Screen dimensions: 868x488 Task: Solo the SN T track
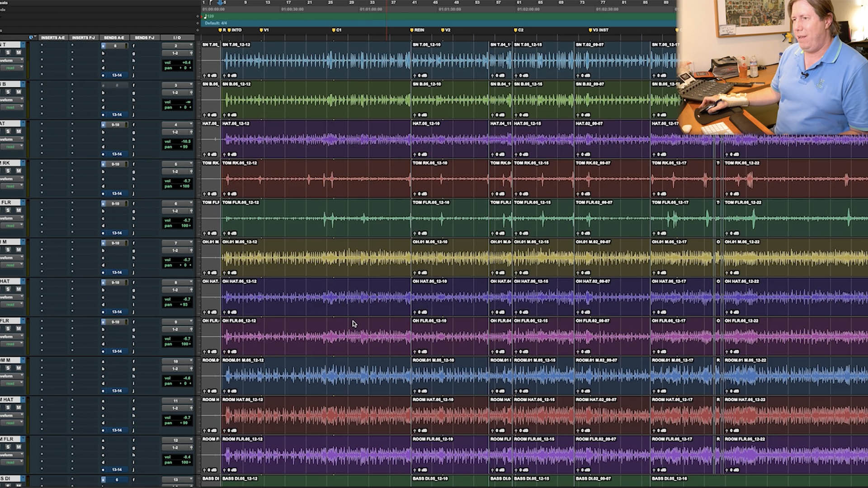tap(8, 52)
